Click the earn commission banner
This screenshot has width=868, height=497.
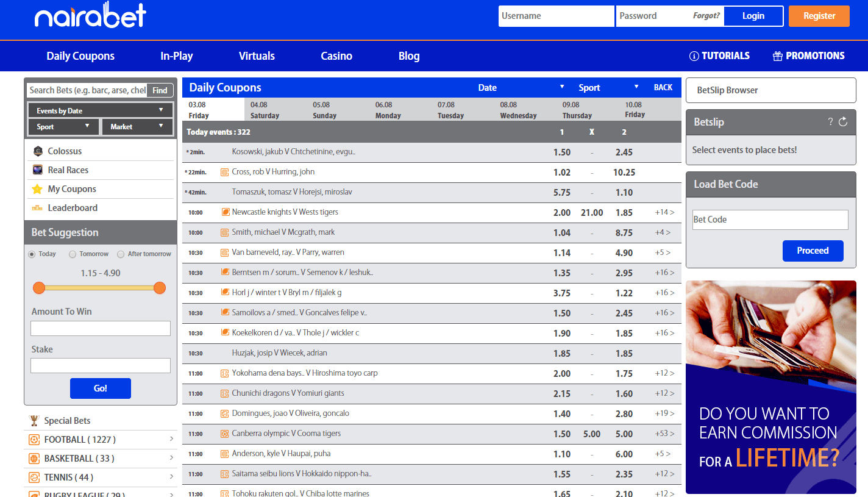[771, 387]
